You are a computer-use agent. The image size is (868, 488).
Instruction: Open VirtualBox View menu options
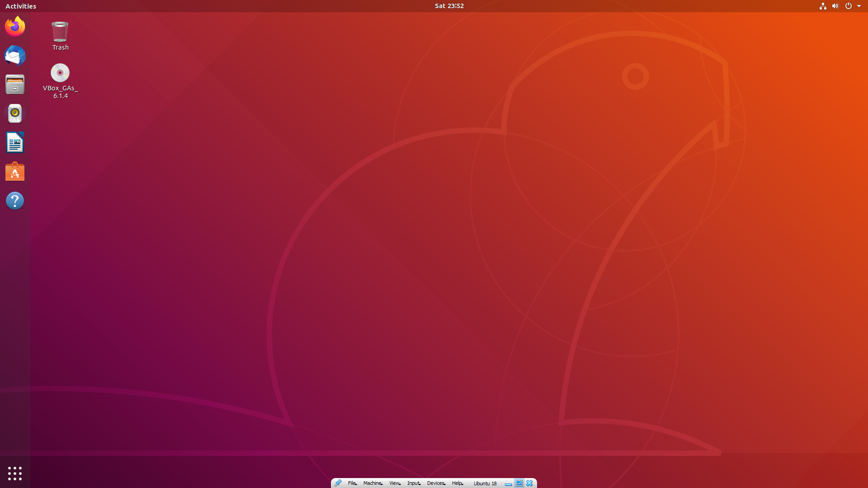click(x=395, y=483)
